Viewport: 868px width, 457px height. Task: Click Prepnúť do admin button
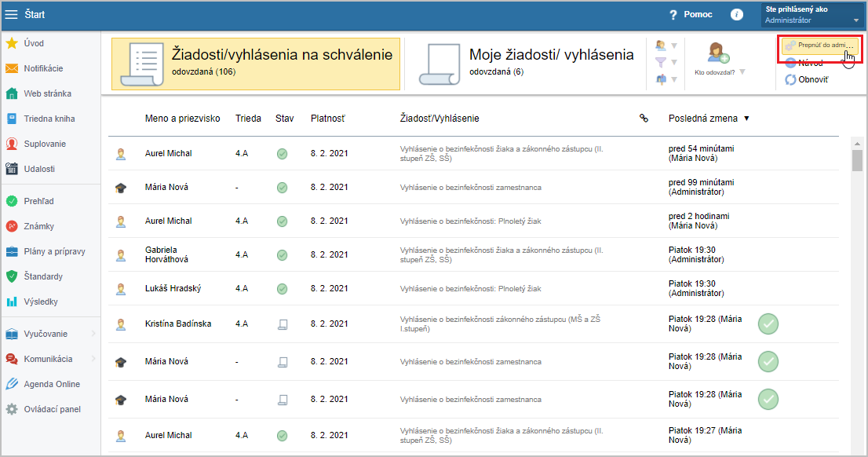point(819,46)
